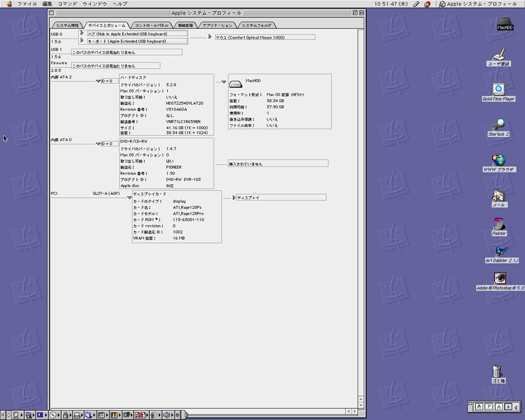Launch Painter from the desktop
The height and width of the screenshot is (420, 525).
tap(499, 226)
